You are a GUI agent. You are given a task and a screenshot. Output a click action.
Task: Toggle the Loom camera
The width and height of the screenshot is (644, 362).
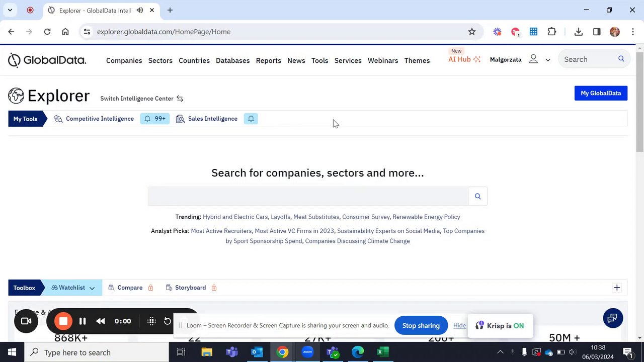pos(26,321)
